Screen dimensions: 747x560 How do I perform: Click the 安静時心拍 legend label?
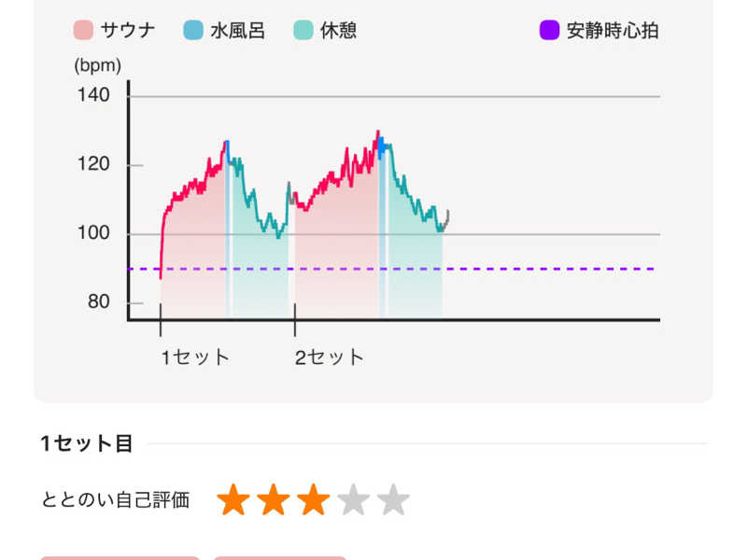[x=613, y=31]
